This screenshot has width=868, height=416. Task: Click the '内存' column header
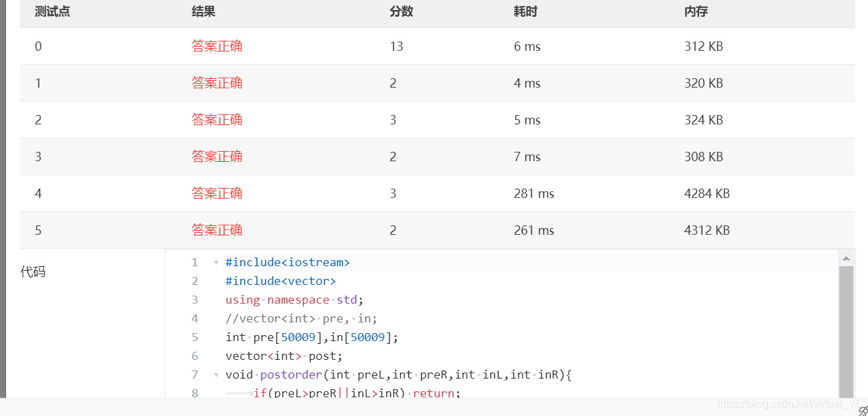coord(696,11)
